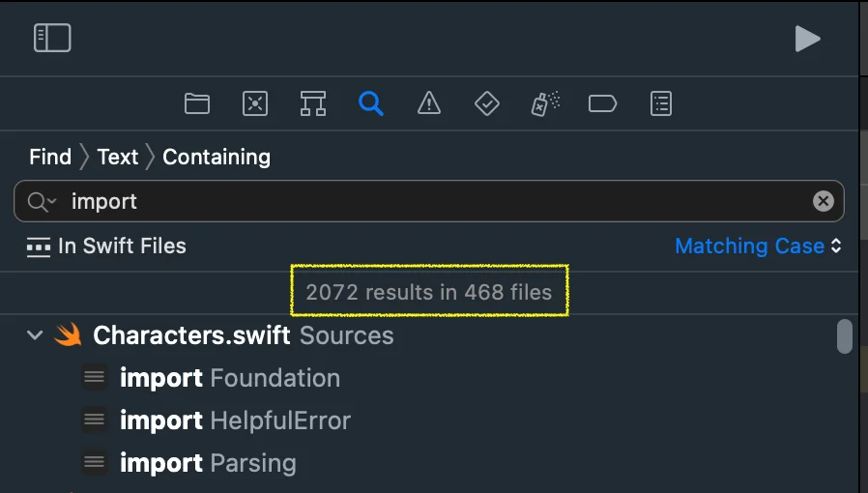Select the Find navigator magnifier icon
The image size is (868, 493).
click(x=371, y=103)
